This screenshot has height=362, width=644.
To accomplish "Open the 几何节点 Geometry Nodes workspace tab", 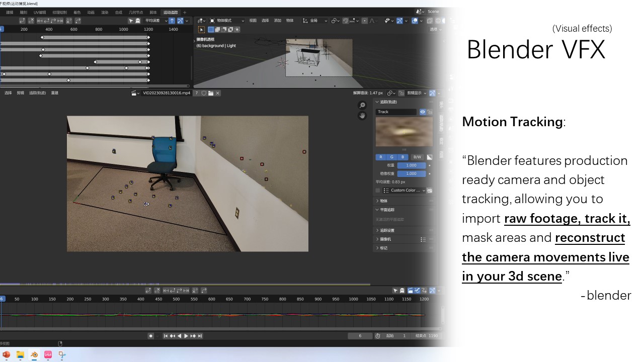I will (136, 12).
